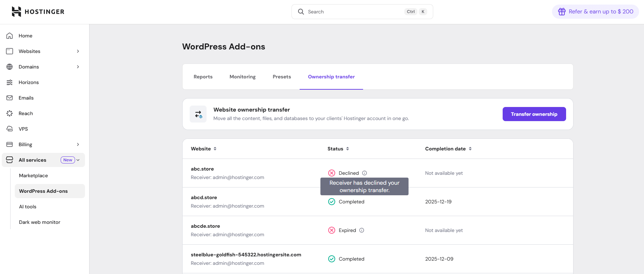Collapse the All services section

pyautogui.click(x=78, y=160)
